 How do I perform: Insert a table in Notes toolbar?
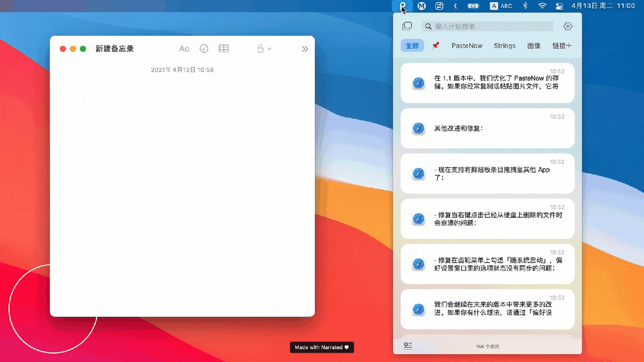pos(224,49)
